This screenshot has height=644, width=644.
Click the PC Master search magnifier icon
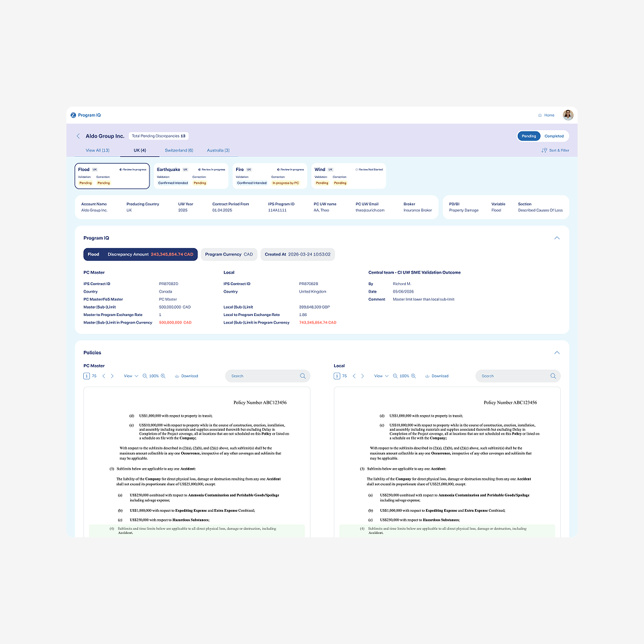[303, 376]
